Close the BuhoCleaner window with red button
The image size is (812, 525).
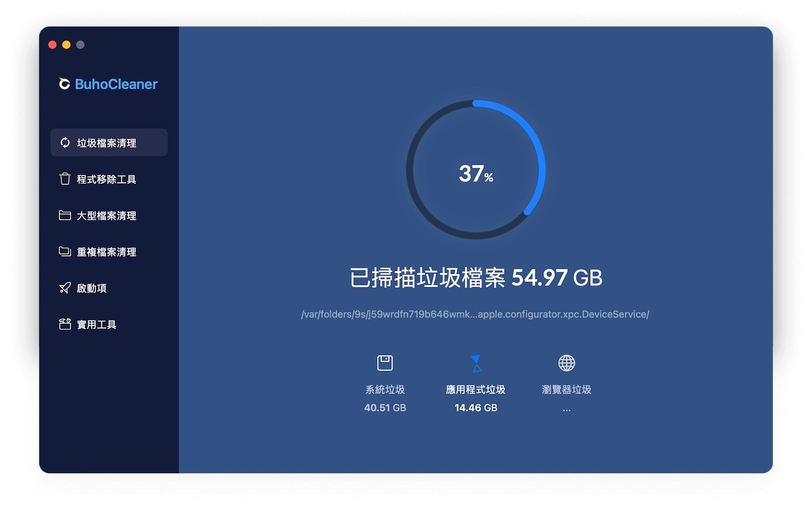[52, 45]
